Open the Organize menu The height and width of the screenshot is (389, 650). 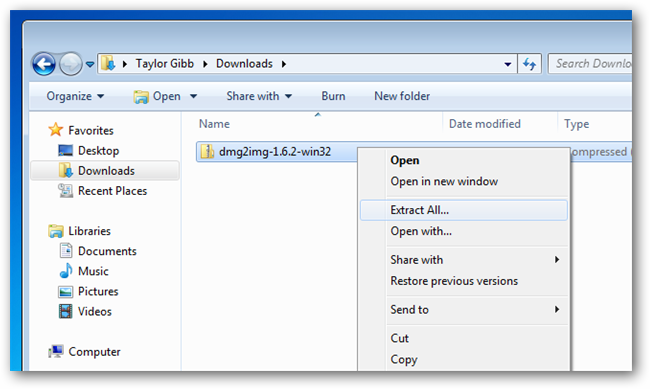tap(75, 96)
